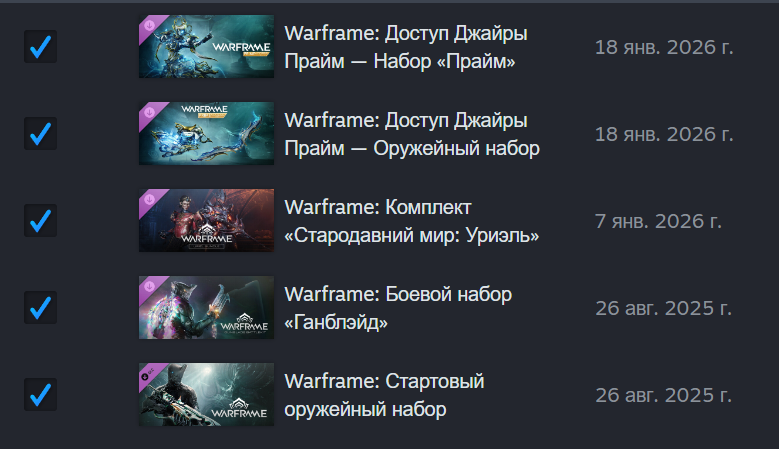Click purple DLC badge on the Уриэль image
This screenshot has height=449, width=779.
pyautogui.click(x=149, y=199)
